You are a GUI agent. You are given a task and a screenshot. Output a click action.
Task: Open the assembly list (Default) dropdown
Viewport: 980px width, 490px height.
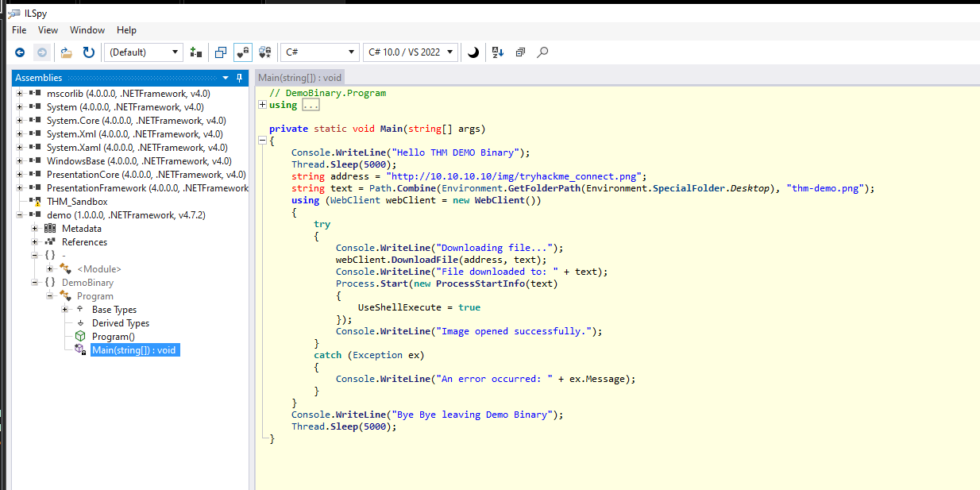[x=143, y=52]
